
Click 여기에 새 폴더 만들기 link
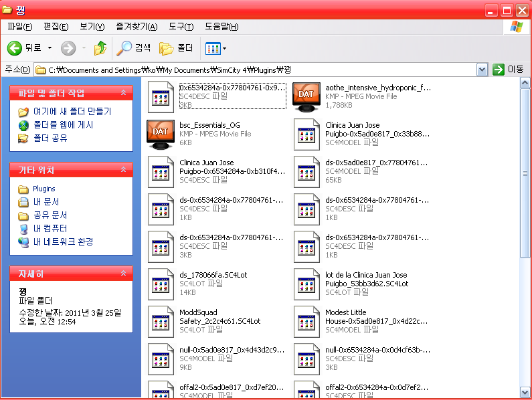coord(72,111)
